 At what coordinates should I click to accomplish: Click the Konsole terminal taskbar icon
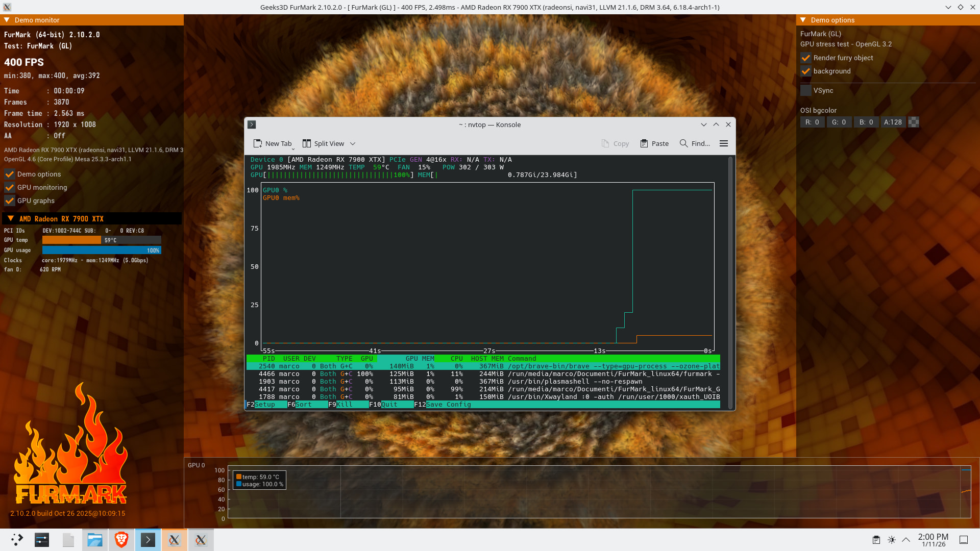point(148,540)
